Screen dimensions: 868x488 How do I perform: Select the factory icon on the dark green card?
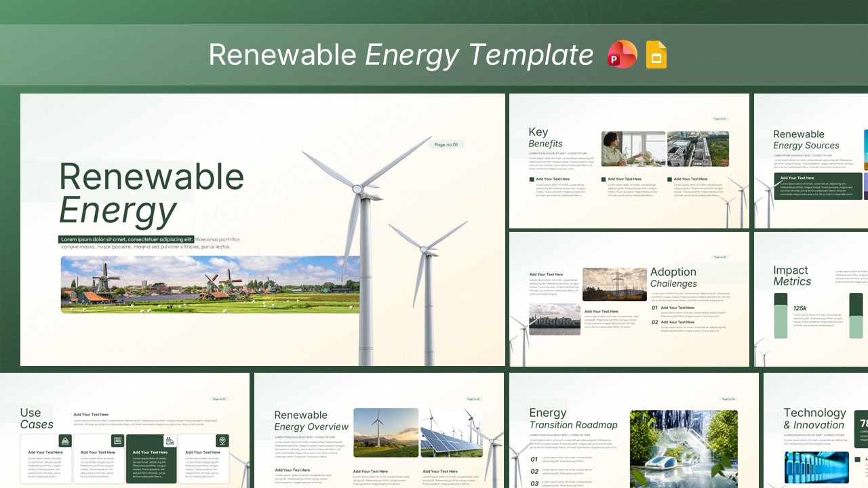tap(170, 441)
